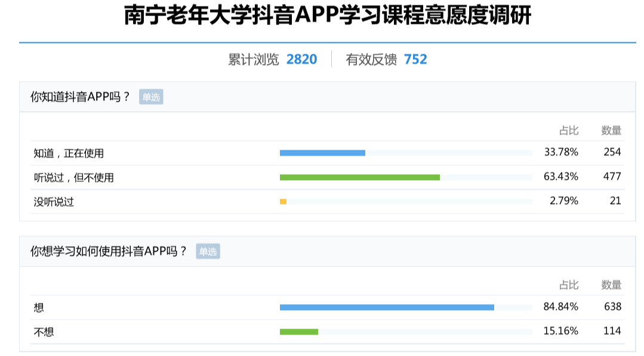Screen dimensions: 644x356
Task: Select the option 听说过，但不使用
Action: (73, 177)
